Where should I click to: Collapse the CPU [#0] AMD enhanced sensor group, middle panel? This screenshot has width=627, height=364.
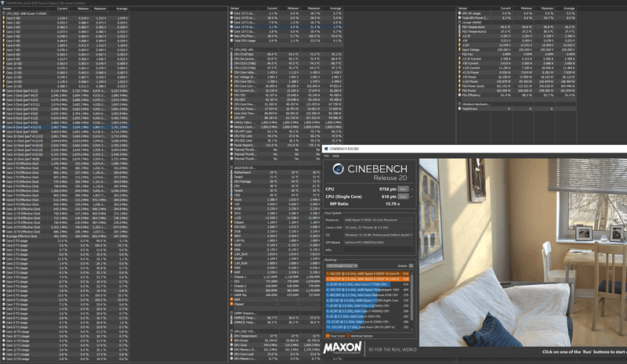click(x=231, y=49)
